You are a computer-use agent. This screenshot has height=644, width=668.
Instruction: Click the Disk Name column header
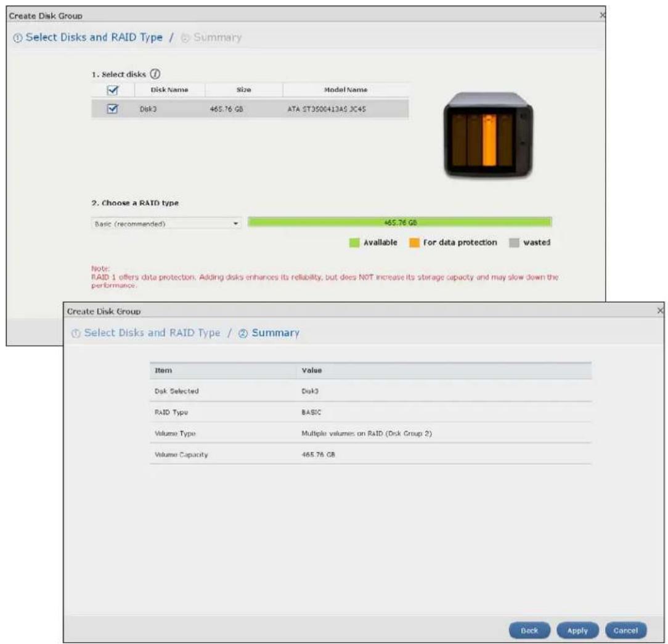pos(169,90)
